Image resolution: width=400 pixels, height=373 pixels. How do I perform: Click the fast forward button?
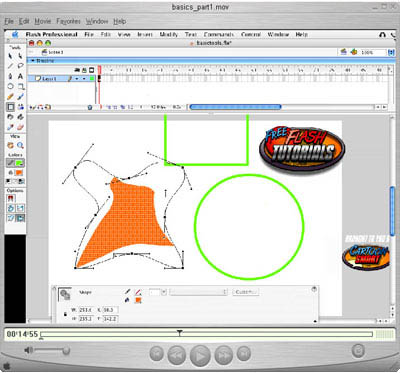click(x=224, y=354)
